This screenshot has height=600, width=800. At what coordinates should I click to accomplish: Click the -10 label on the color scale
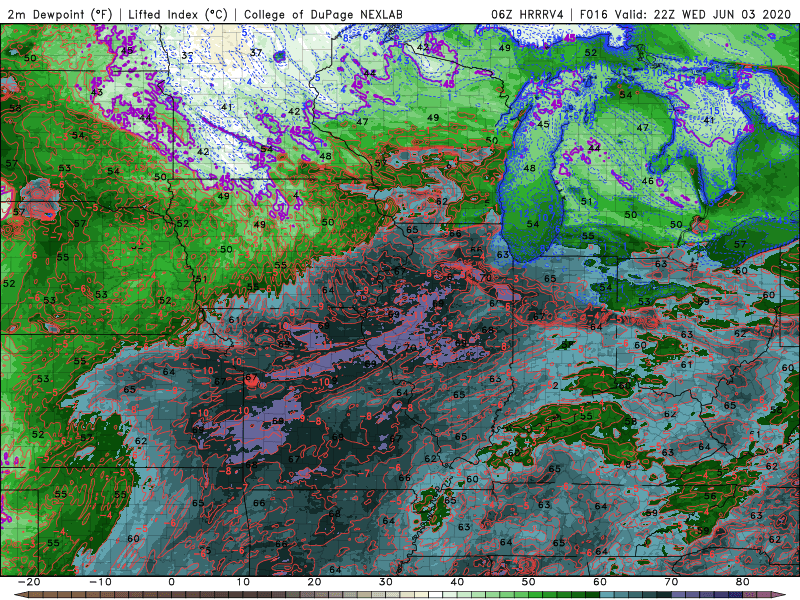click(99, 582)
